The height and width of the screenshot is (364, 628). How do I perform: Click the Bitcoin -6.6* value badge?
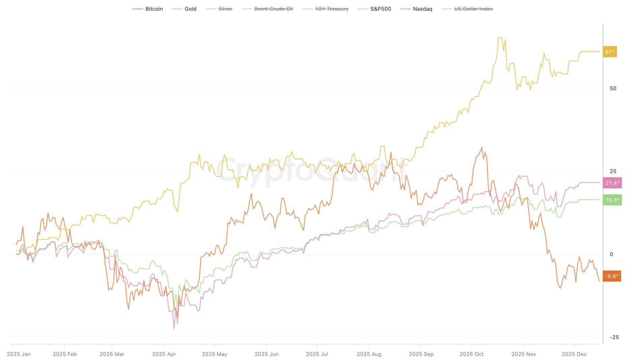611,276
